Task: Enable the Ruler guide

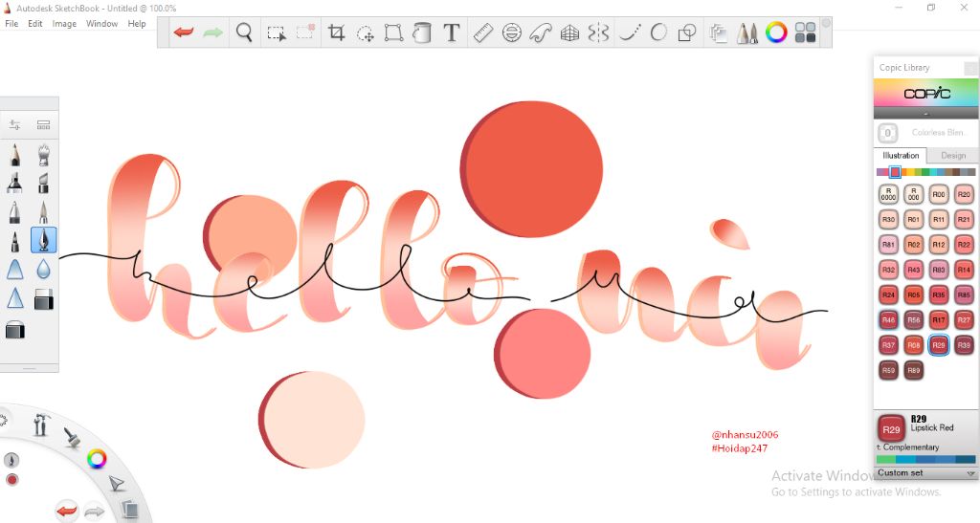Action: (x=483, y=33)
